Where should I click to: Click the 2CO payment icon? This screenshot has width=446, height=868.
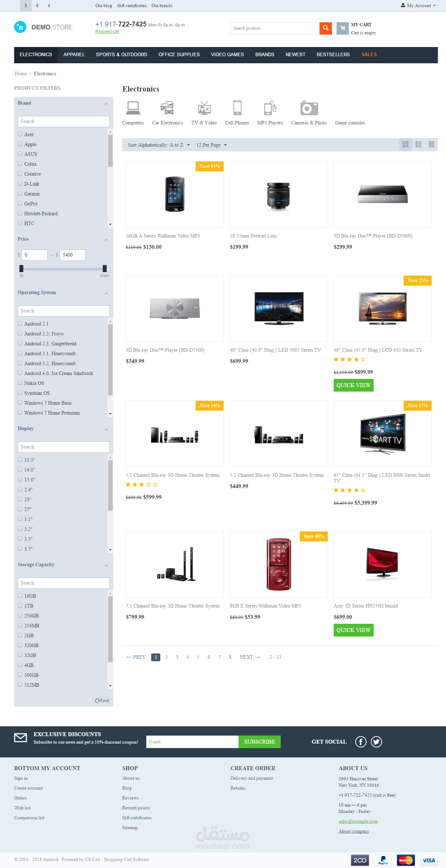[360, 860]
